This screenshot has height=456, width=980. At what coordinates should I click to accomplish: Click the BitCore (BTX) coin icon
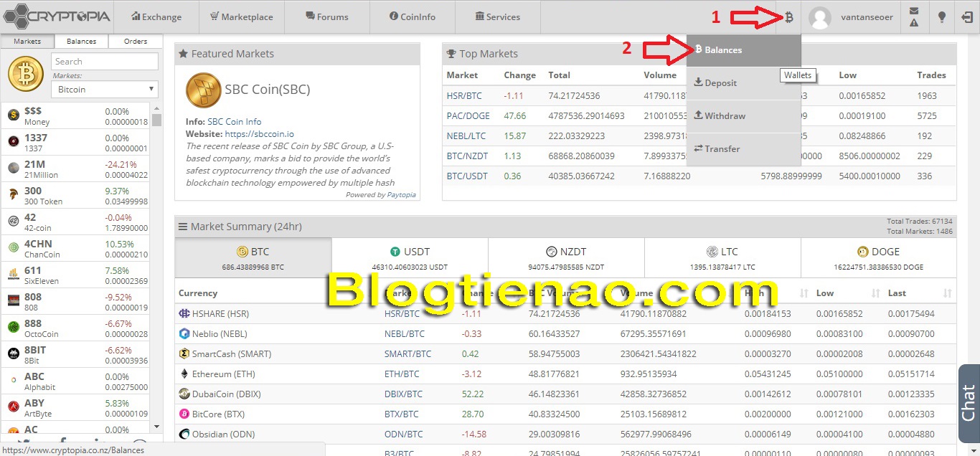click(x=184, y=414)
